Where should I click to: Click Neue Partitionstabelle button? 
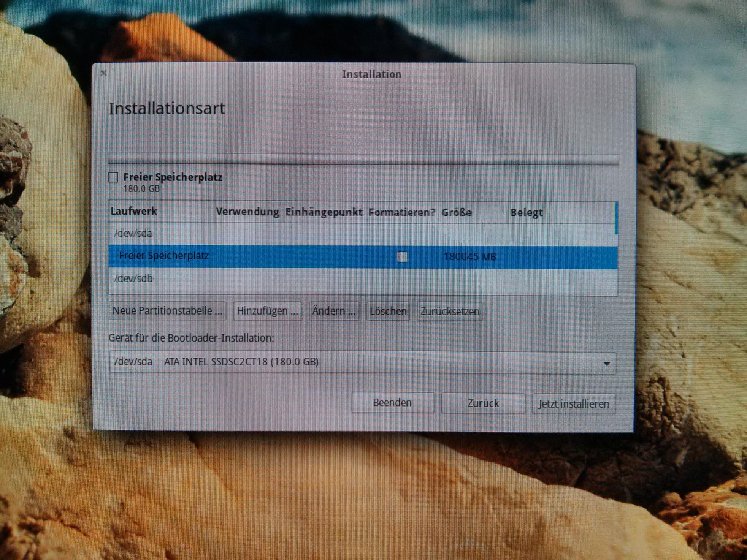[x=167, y=311]
